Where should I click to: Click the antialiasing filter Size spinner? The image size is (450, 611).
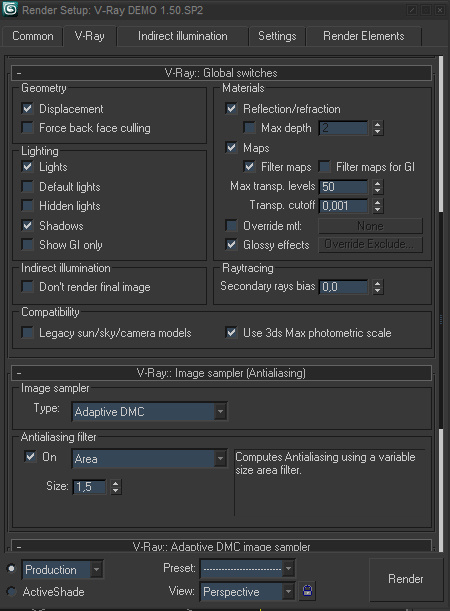tap(115, 487)
